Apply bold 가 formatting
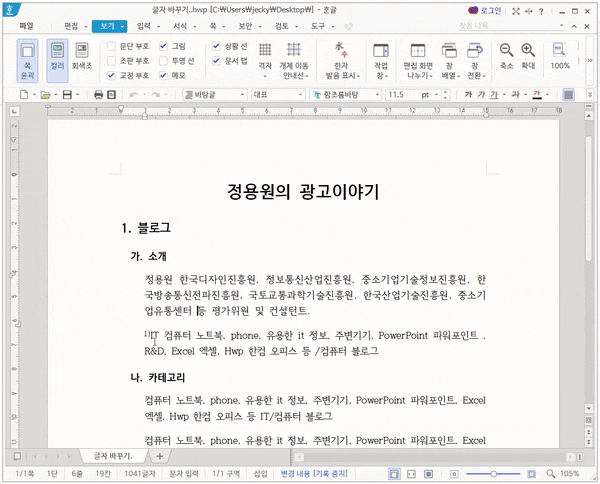The width and height of the screenshot is (600, 484). coord(468,95)
